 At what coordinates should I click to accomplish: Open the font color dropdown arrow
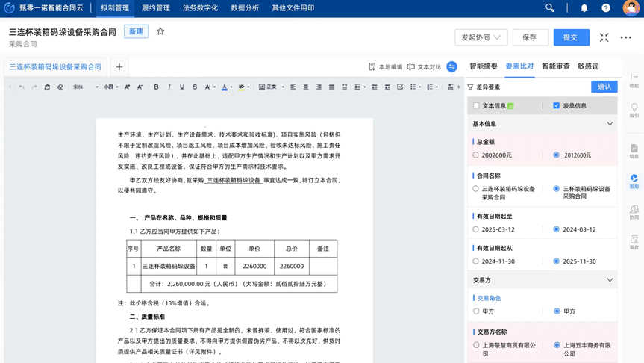[x=231, y=87]
